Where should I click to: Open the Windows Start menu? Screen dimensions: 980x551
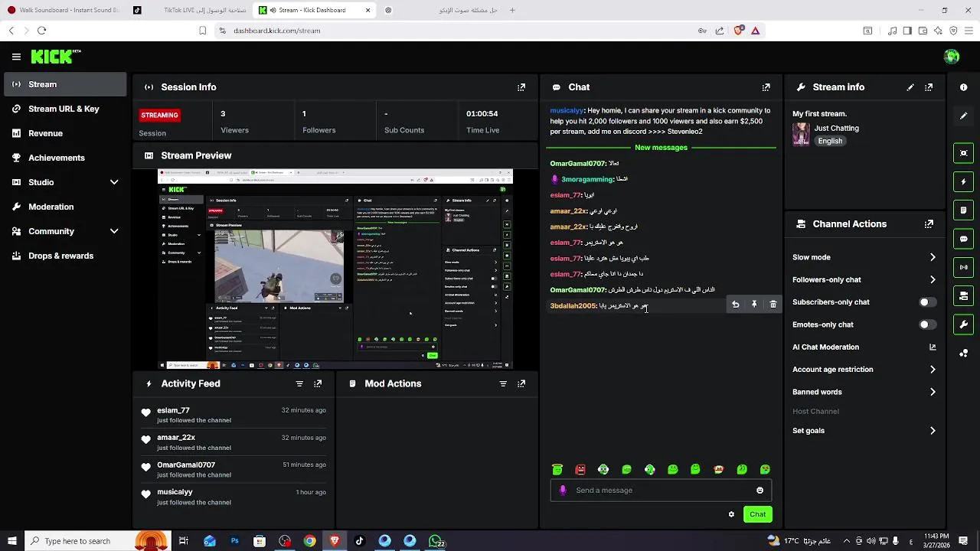11,541
